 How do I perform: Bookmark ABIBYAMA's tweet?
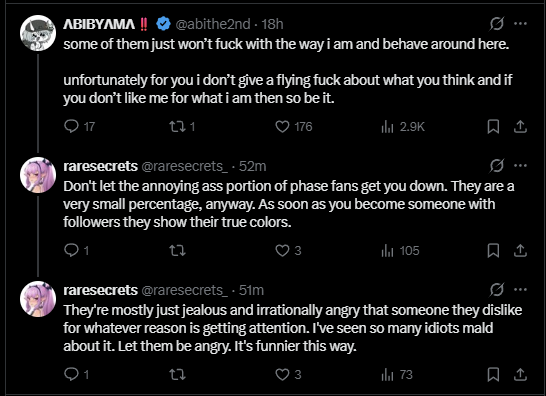[x=493, y=126]
